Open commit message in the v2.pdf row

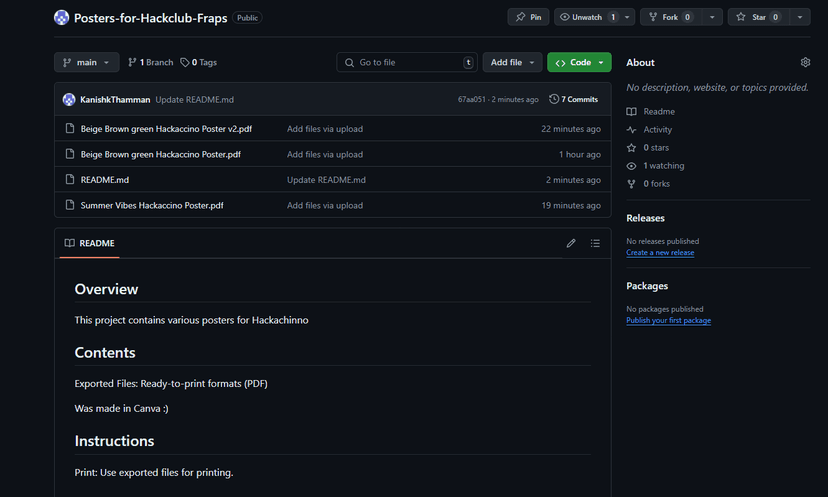(x=325, y=129)
